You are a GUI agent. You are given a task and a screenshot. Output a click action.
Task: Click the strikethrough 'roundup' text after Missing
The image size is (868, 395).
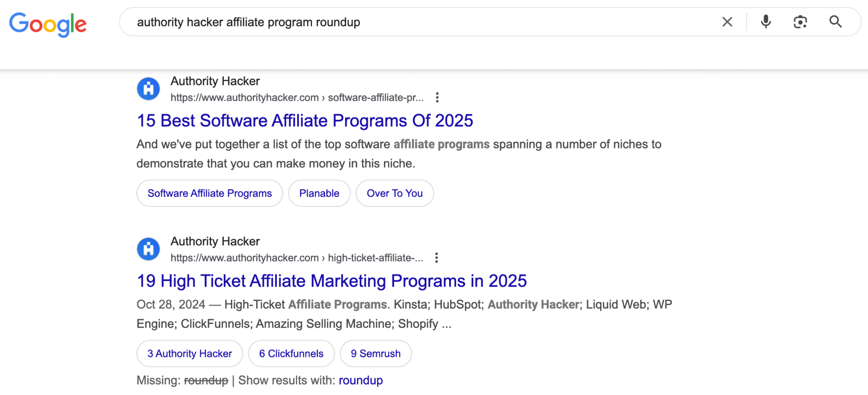coord(206,380)
